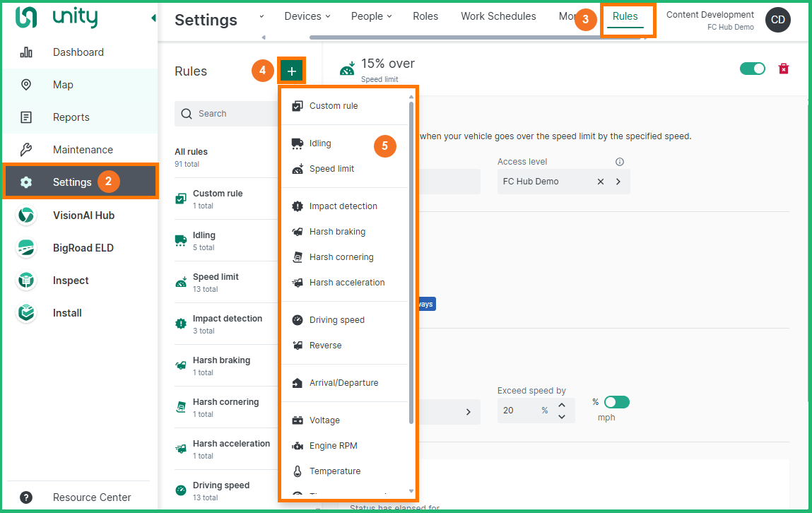The image size is (812, 513).
Task: Expand the Devices dropdown in top navigation
Action: pos(307,16)
